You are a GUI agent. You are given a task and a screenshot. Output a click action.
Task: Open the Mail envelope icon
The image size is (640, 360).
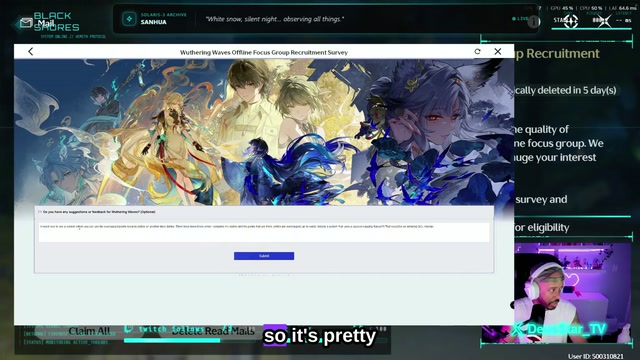(26, 23)
